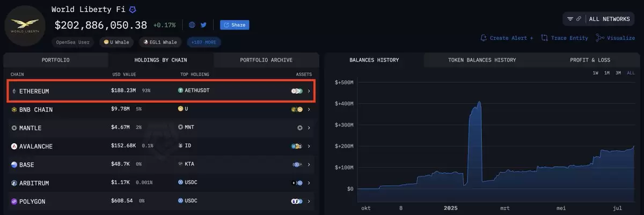Select the Holdings By Chain tab
Image resolution: width=644 pixels, height=215 pixels.
160,60
